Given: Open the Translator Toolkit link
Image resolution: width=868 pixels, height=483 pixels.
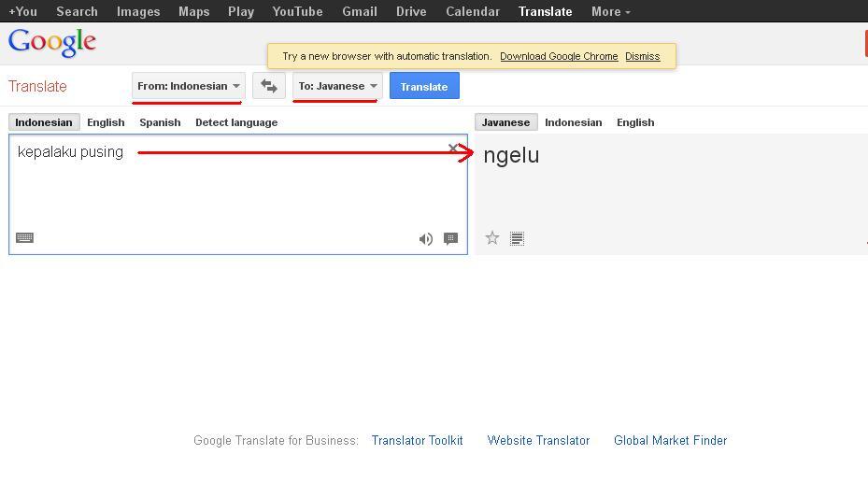Looking at the screenshot, I should pyautogui.click(x=417, y=440).
